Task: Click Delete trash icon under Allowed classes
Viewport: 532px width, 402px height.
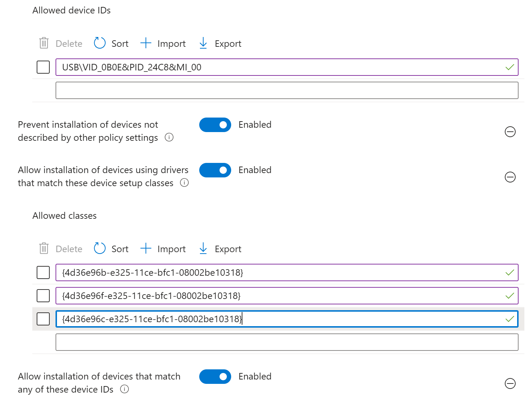Action: tap(44, 249)
